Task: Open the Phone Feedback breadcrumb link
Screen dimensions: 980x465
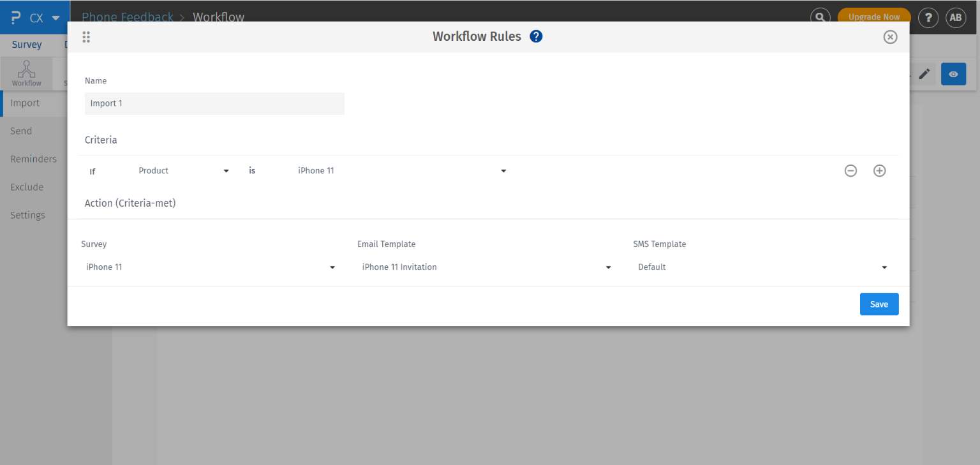Action: (x=128, y=17)
